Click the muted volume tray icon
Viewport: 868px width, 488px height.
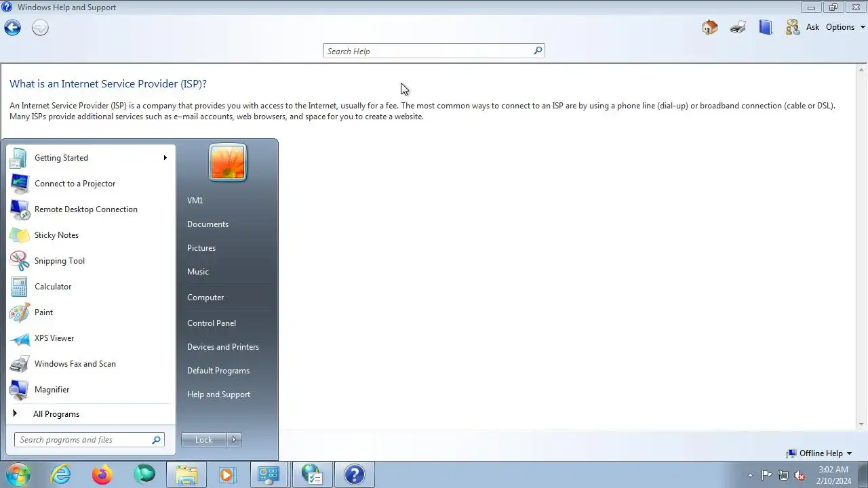point(800,475)
